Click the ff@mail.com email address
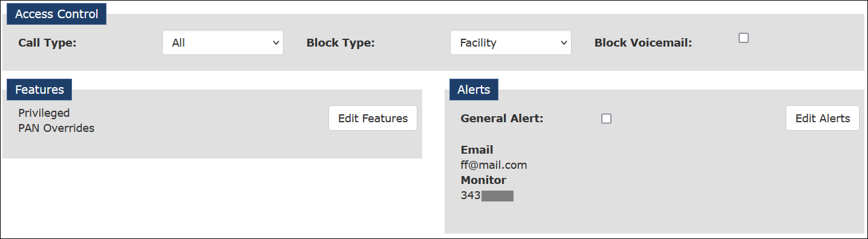Viewport: 868px width, 239px height. click(x=494, y=165)
